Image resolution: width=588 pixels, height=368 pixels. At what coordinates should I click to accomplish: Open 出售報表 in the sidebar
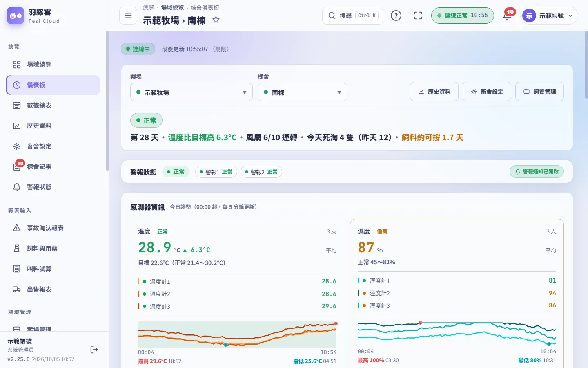53,289
